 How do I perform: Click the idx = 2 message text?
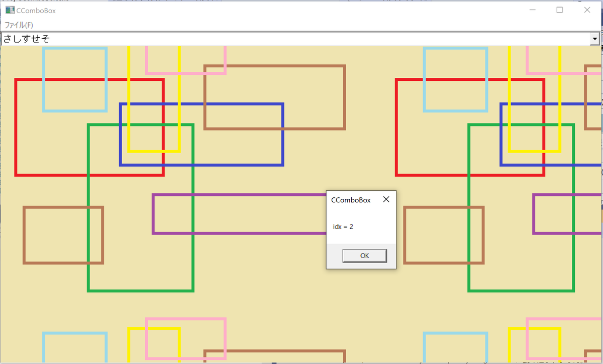coord(343,227)
